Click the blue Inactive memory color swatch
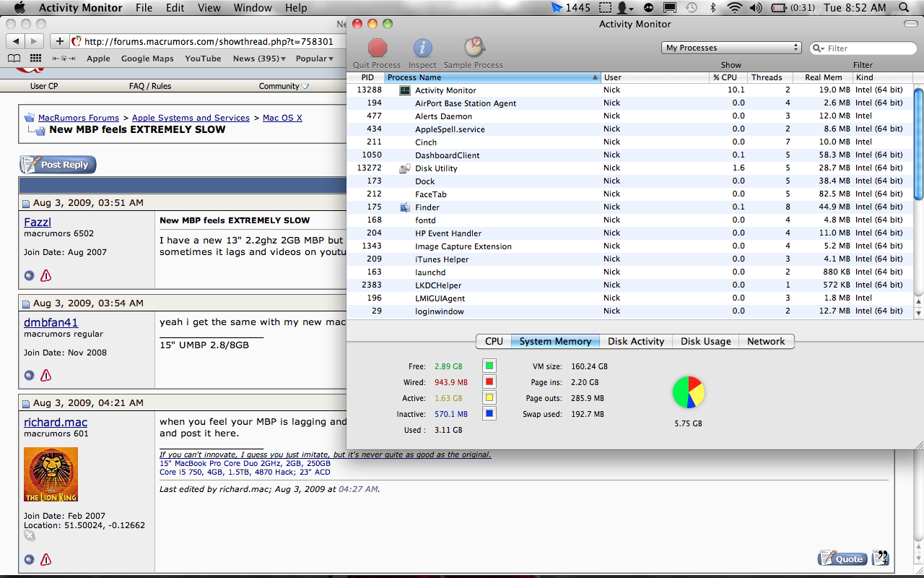Viewport: 924px width, 578px height. click(x=489, y=414)
